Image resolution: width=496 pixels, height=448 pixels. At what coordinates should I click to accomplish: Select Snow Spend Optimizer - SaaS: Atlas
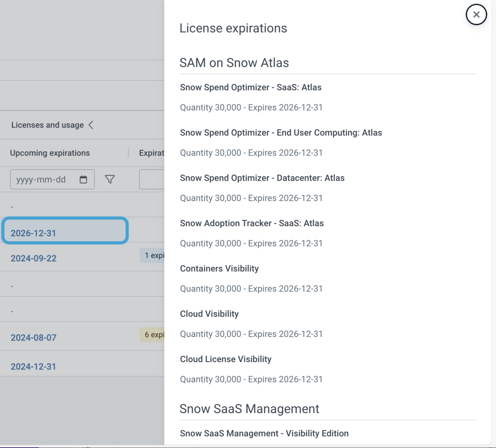click(251, 87)
